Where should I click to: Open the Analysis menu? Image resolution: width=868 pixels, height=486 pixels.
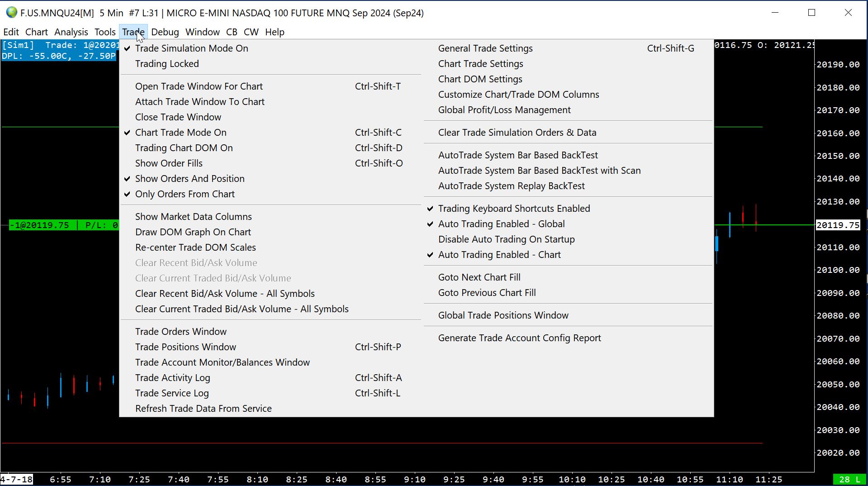(71, 32)
